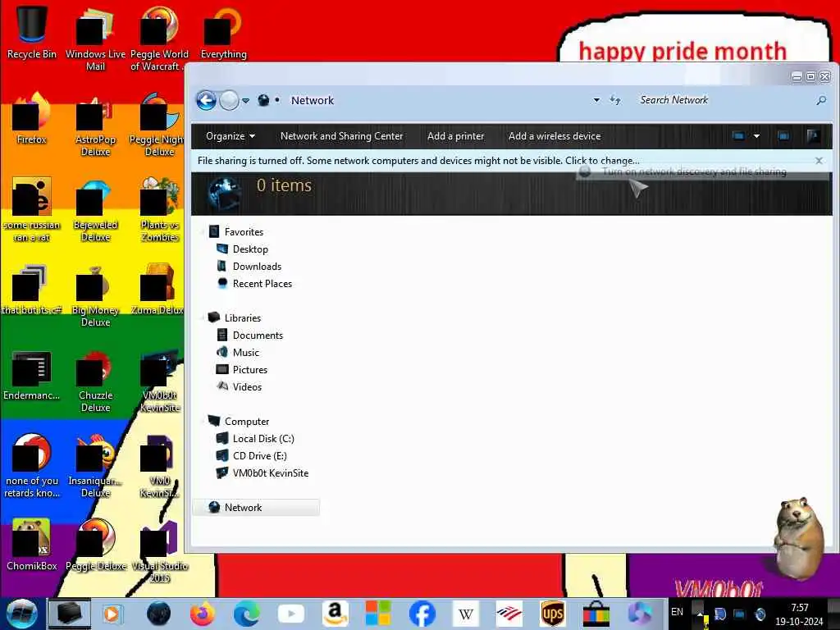Select Favorites in navigation pane
The height and width of the screenshot is (630, 840).
coord(244,232)
